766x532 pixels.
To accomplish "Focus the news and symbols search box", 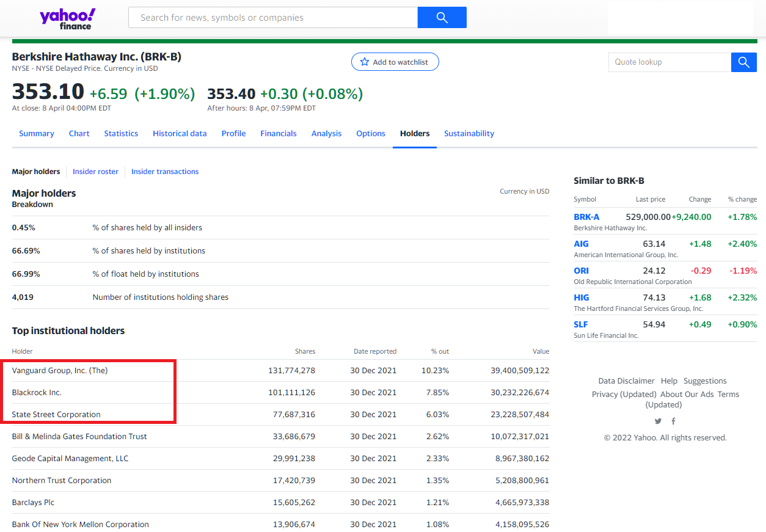I will (272, 18).
